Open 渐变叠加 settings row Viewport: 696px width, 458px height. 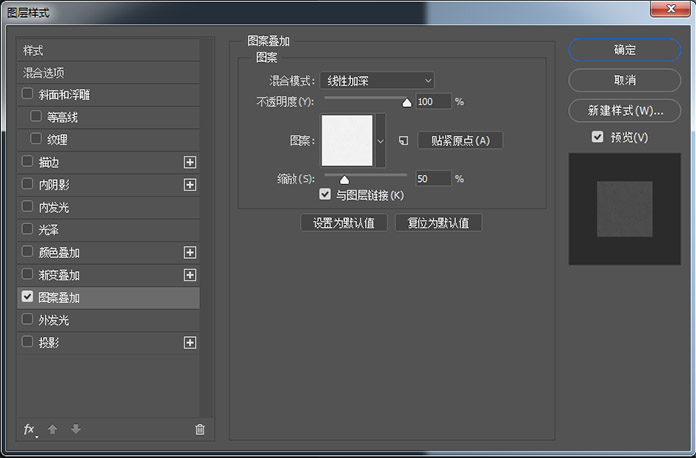(x=108, y=275)
